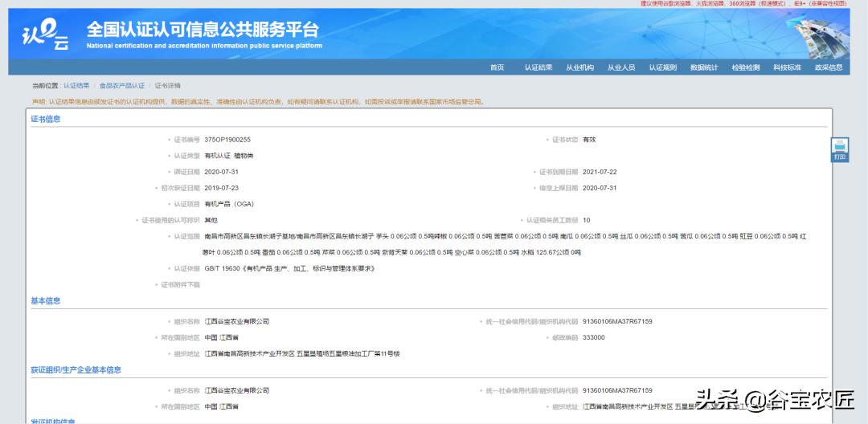868x424 pixels.
Task: Open the 从业人员 nav item
Action: click(621, 67)
